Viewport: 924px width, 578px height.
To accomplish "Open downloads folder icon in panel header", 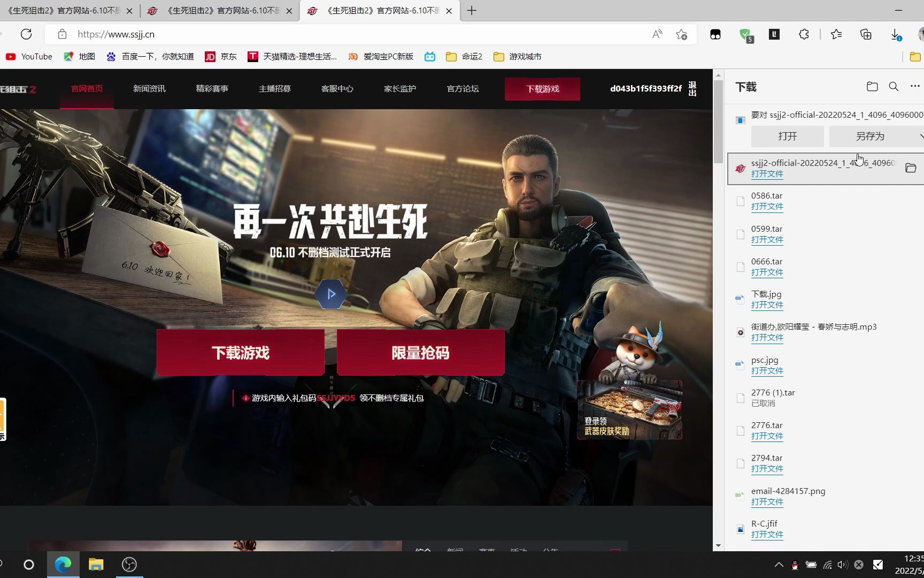I will coord(872,86).
